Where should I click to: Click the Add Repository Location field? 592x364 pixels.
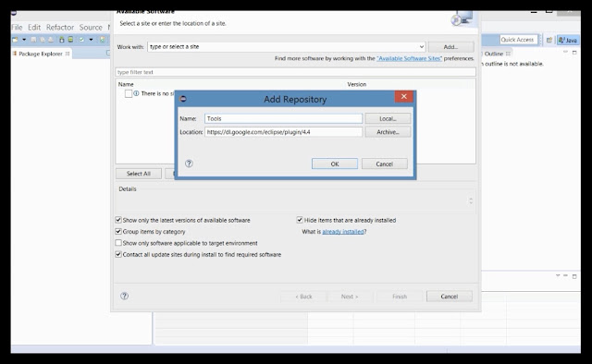click(x=284, y=132)
